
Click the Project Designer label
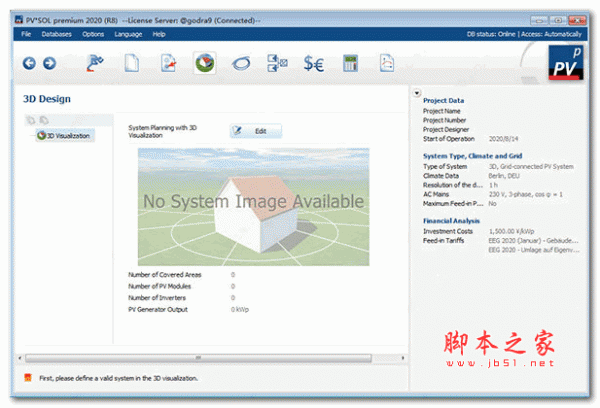446,129
